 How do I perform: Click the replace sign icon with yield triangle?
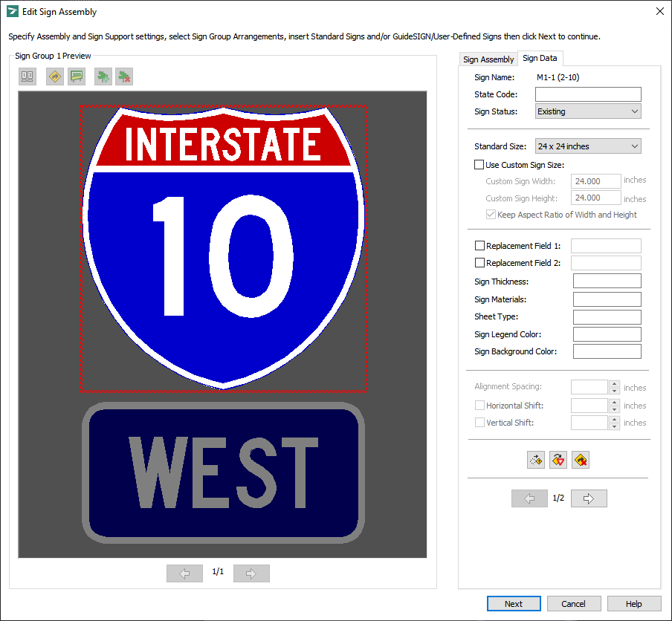558,460
